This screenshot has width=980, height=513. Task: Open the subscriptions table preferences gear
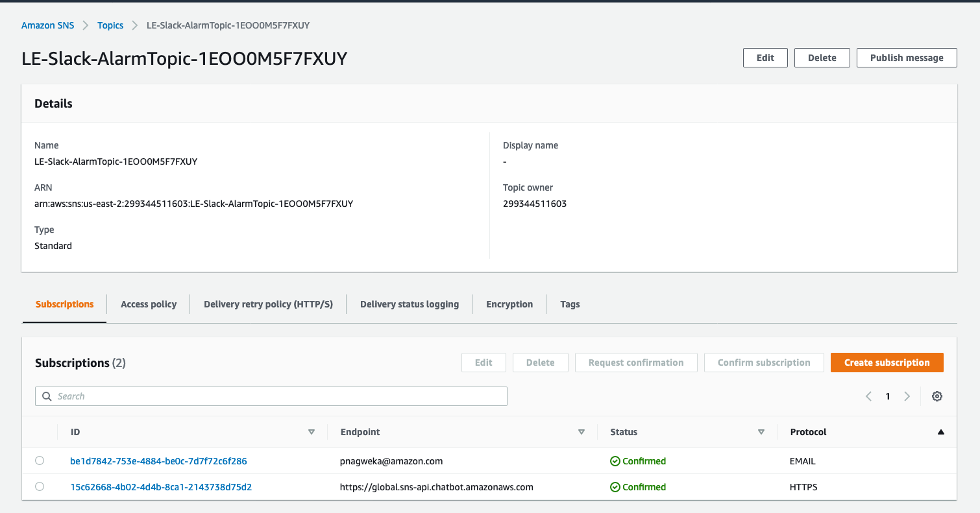[x=937, y=396]
